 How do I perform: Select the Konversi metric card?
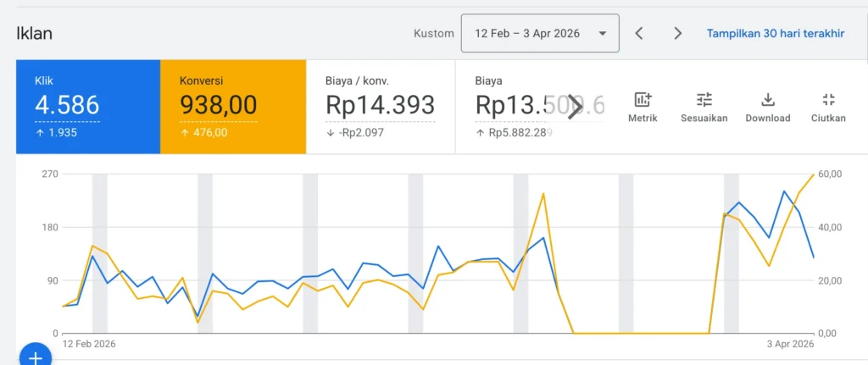pos(233,107)
